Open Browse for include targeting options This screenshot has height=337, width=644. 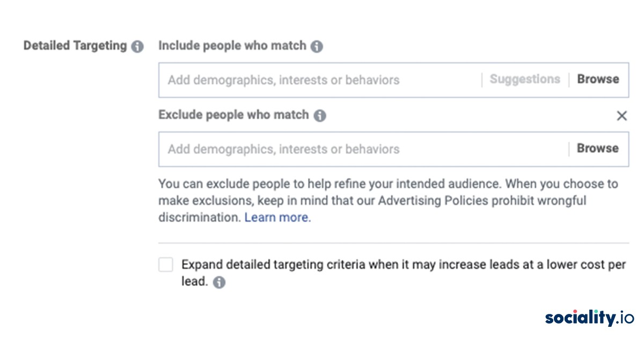point(598,79)
